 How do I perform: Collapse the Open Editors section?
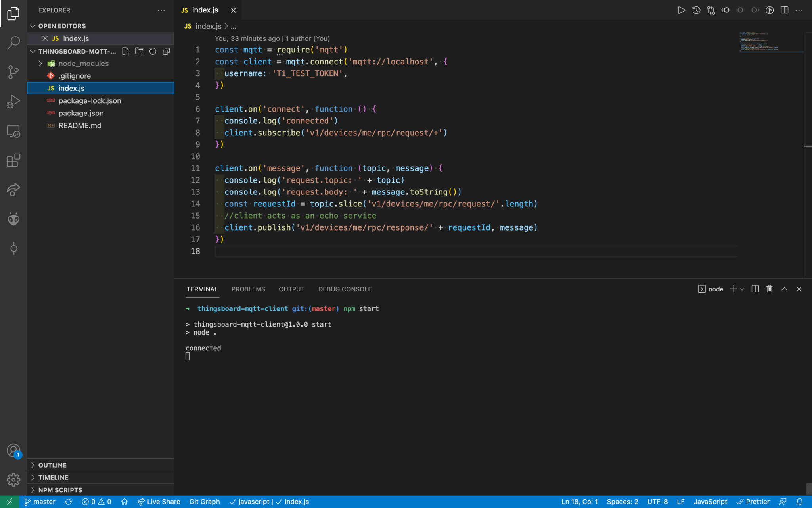pos(33,26)
